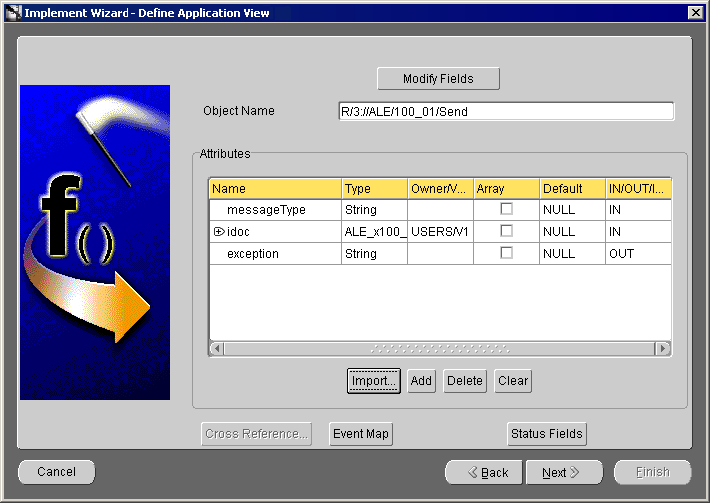
Task: Click the Name column header
Action: (275, 189)
